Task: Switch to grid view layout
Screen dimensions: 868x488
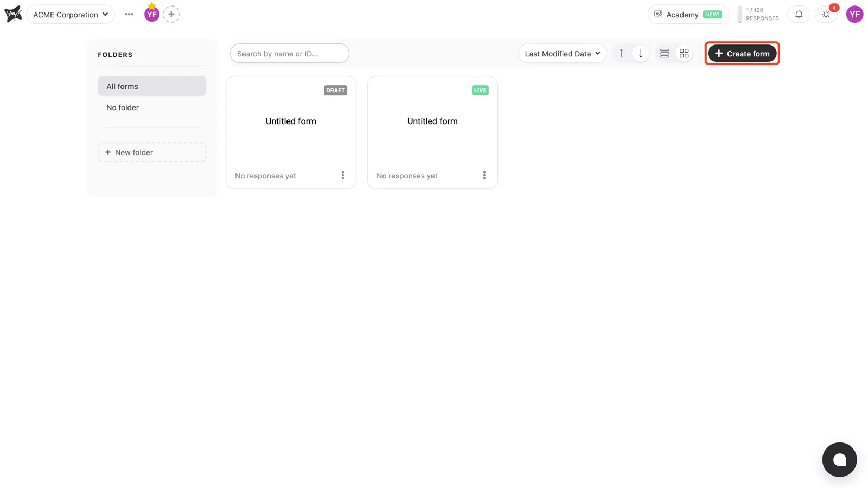Action: pos(684,53)
